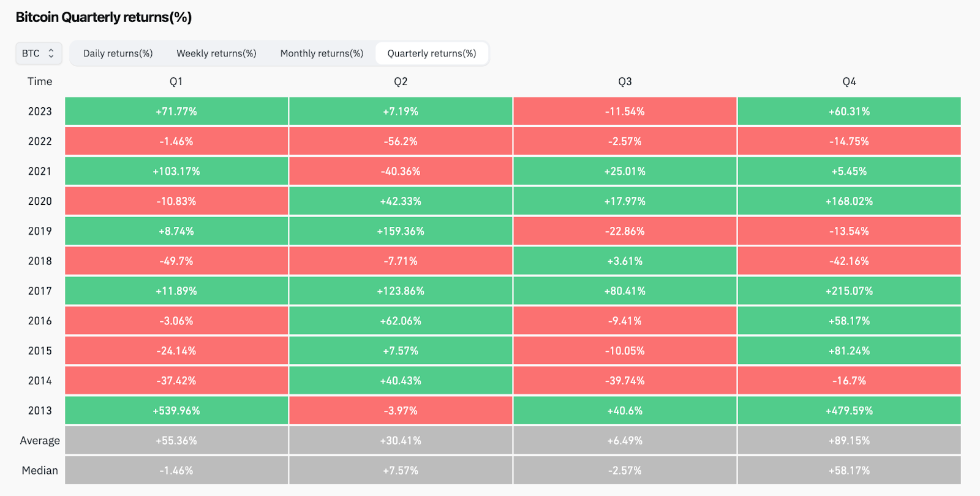Click the Q3 column header
Image resolution: width=980 pixels, height=496 pixels.
point(625,82)
